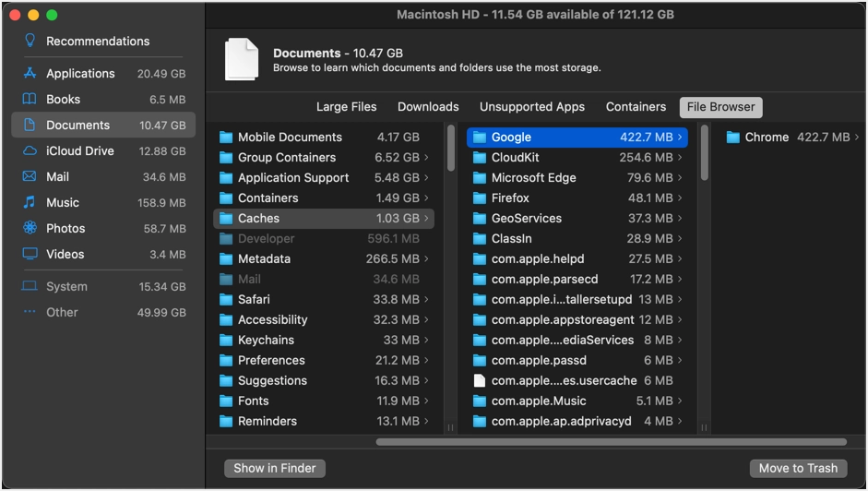The width and height of the screenshot is (868, 491).
Task: Expand the Chrome folder chevron
Action: click(856, 137)
